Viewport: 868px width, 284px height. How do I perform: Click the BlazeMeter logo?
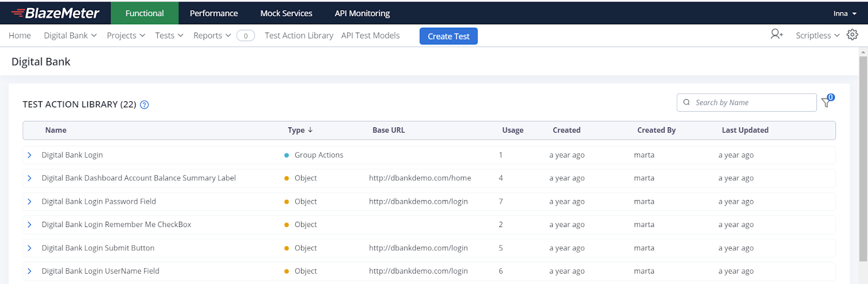pos(55,13)
